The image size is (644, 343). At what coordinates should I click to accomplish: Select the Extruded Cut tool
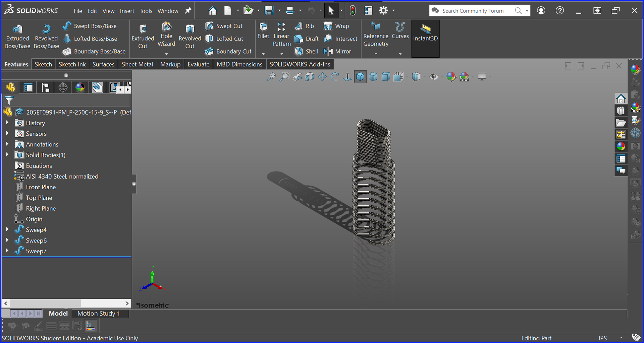(143, 37)
